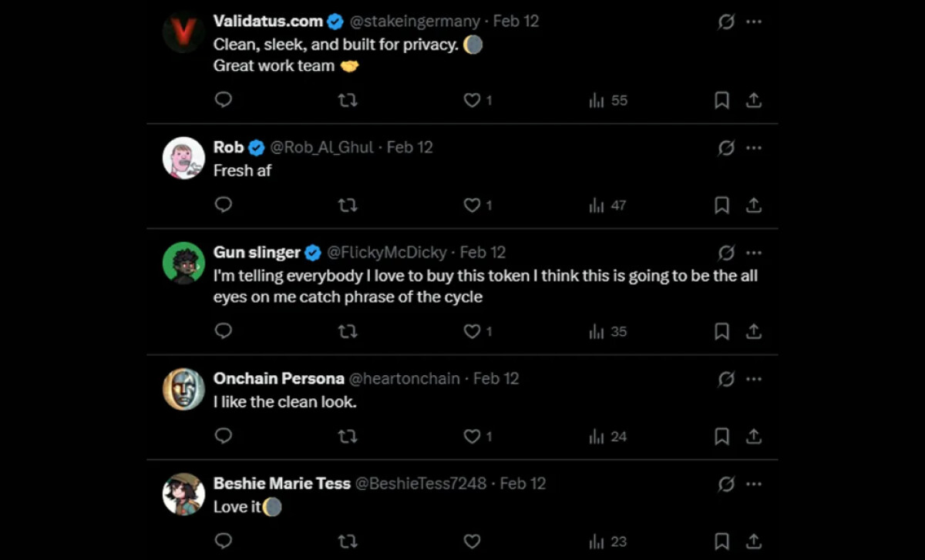Share Validatus.com's tweet

point(754,100)
